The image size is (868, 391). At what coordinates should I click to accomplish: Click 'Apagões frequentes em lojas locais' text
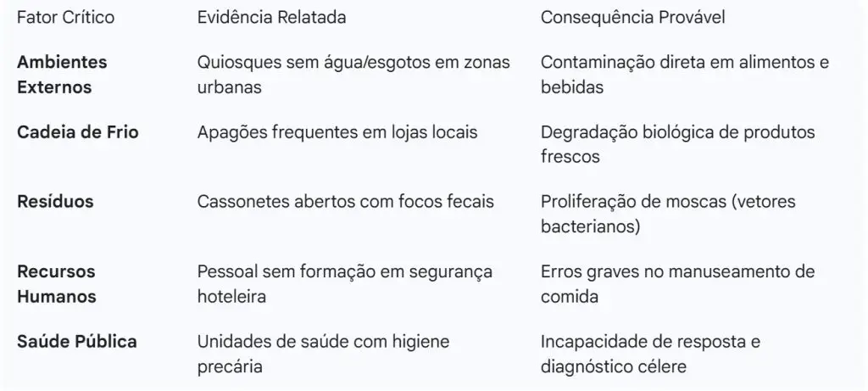coord(337,132)
